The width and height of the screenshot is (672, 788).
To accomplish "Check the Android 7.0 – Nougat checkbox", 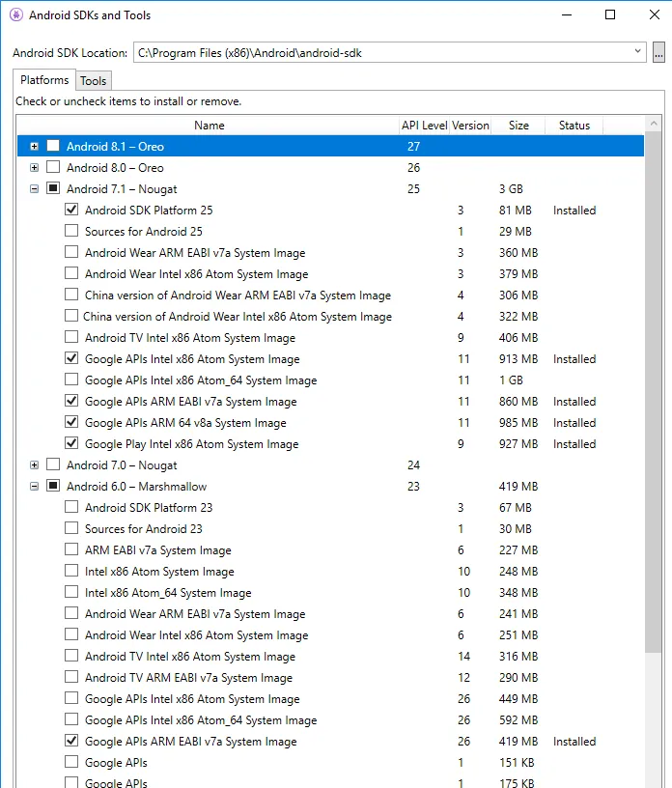I will pyautogui.click(x=53, y=464).
